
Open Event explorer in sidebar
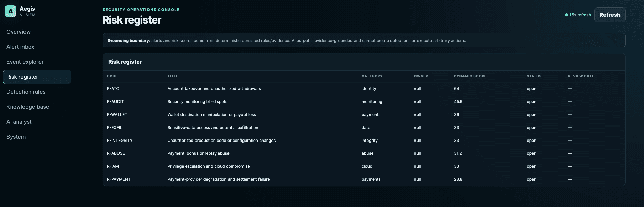[25, 62]
